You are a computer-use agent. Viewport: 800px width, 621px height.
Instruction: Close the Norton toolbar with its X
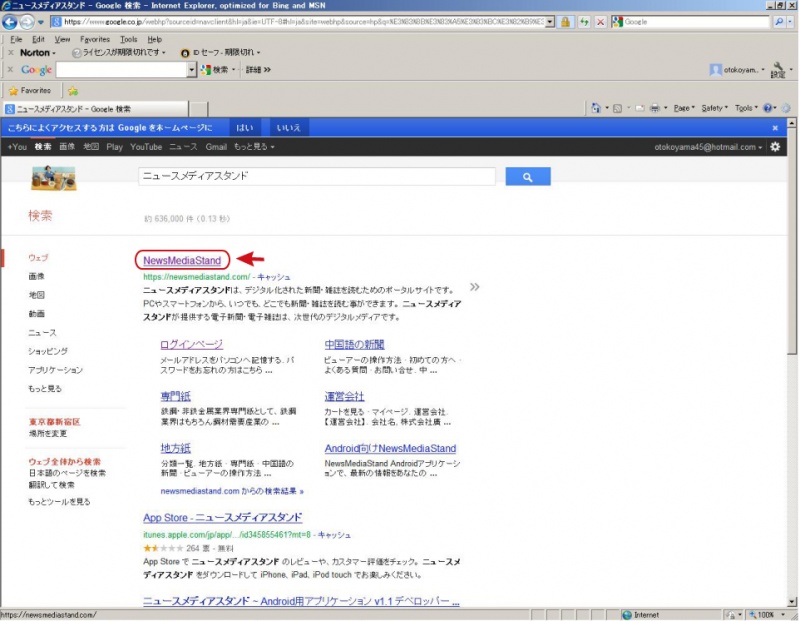click(10, 53)
